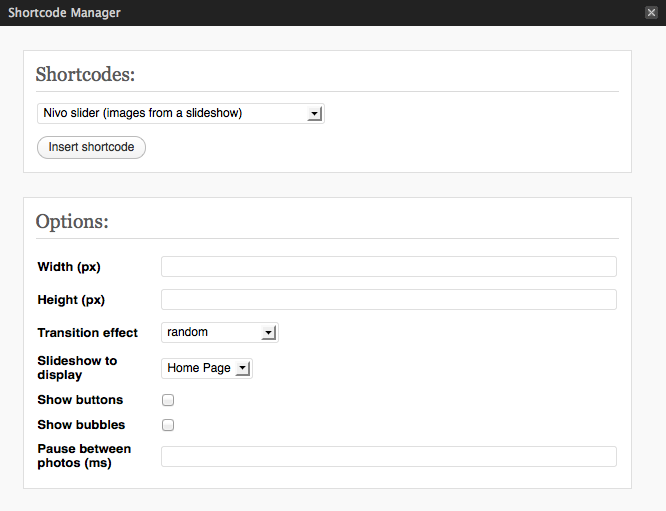Focus the Height (px) input field
The image size is (666, 511).
click(x=389, y=299)
